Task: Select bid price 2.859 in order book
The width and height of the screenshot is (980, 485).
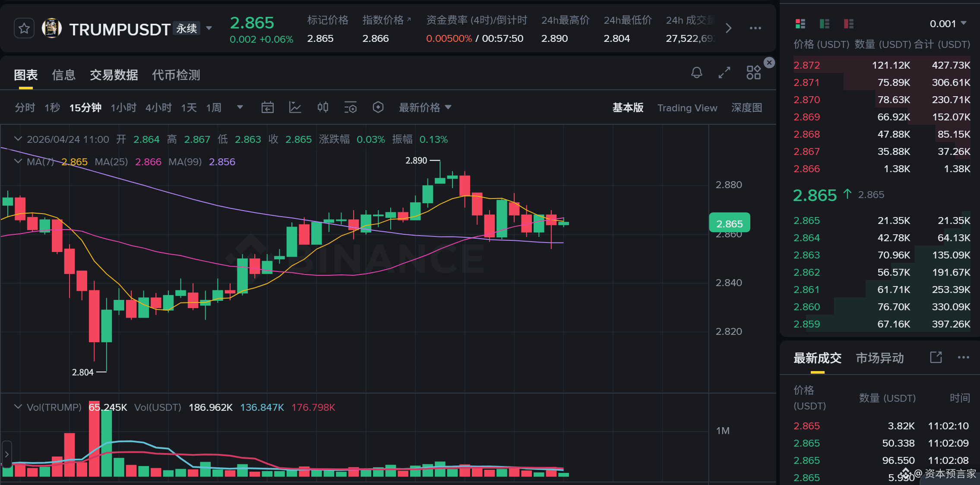Action: [806, 324]
